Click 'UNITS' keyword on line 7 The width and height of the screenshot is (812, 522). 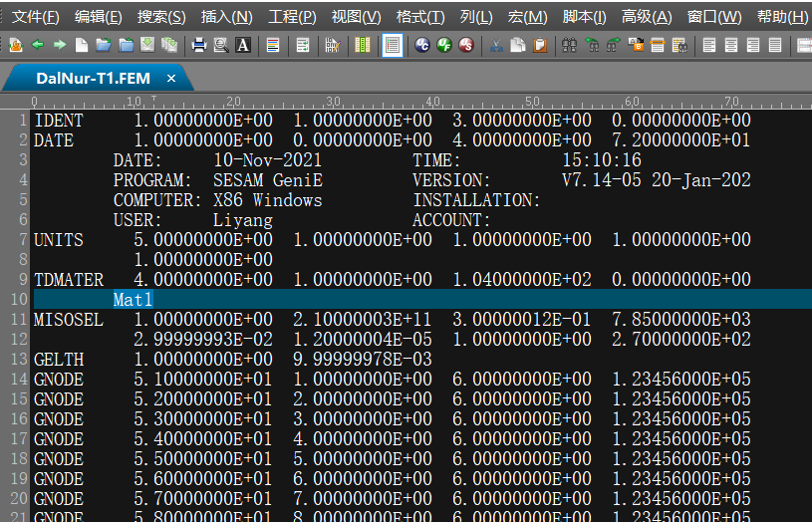[59, 240]
